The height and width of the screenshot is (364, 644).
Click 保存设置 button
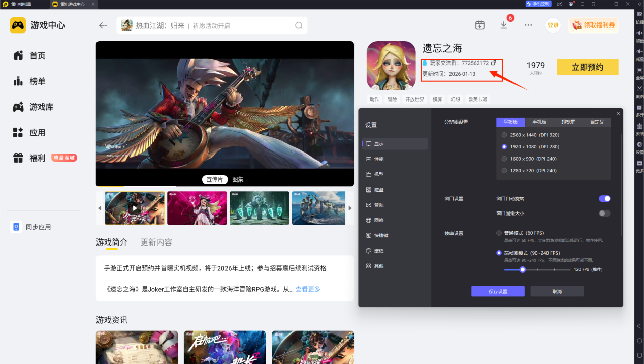tap(498, 291)
